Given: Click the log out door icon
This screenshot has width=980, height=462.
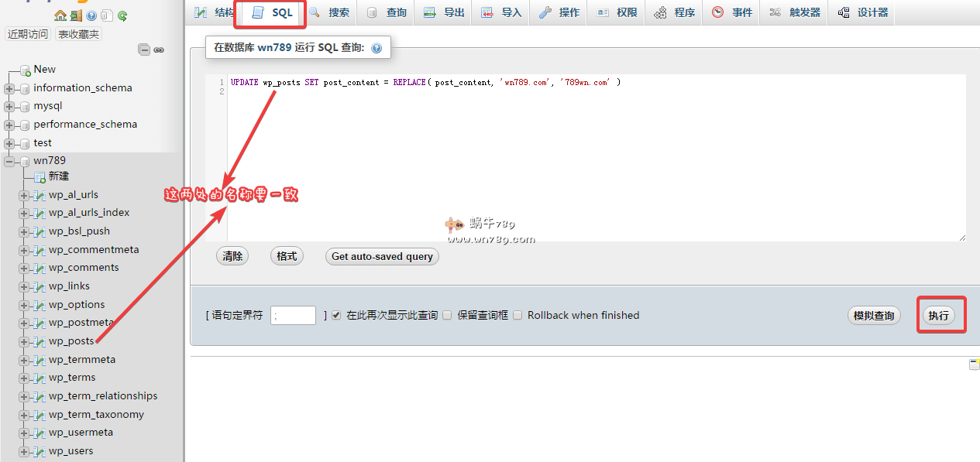Looking at the screenshot, I should point(76,15).
